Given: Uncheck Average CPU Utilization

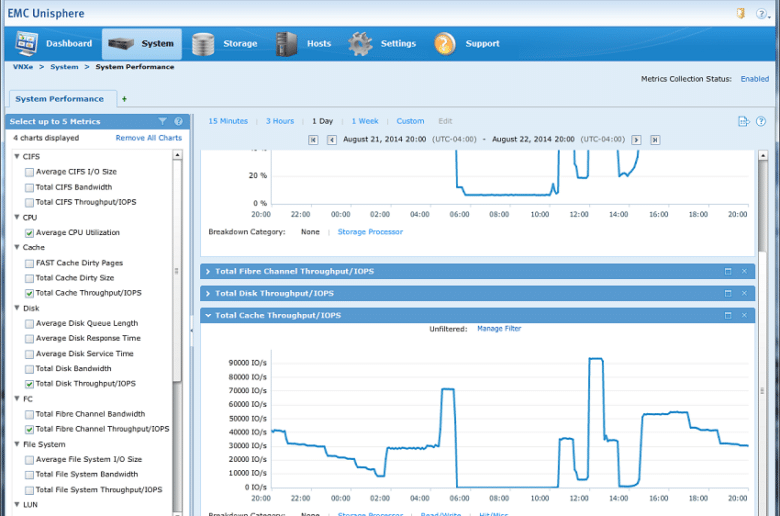Looking at the screenshot, I should pyautogui.click(x=29, y=233).
